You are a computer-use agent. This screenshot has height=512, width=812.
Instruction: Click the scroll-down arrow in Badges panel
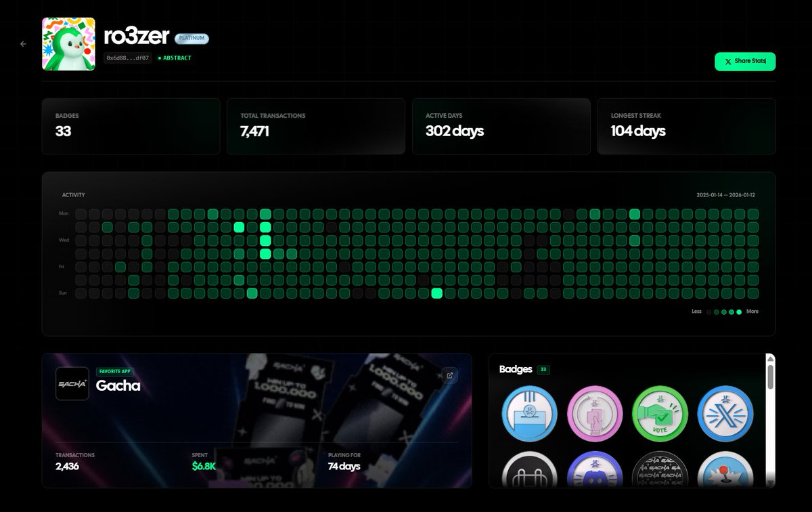coord(770,483)
